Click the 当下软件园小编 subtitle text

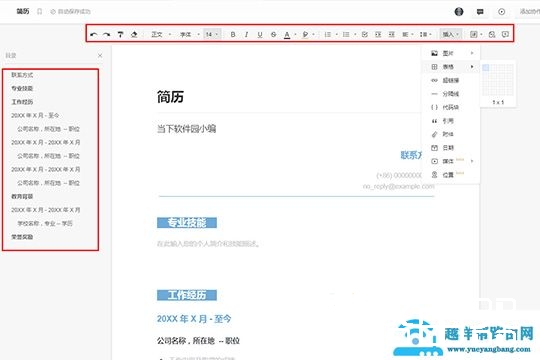pyautogui.click(x=186, y=129)
